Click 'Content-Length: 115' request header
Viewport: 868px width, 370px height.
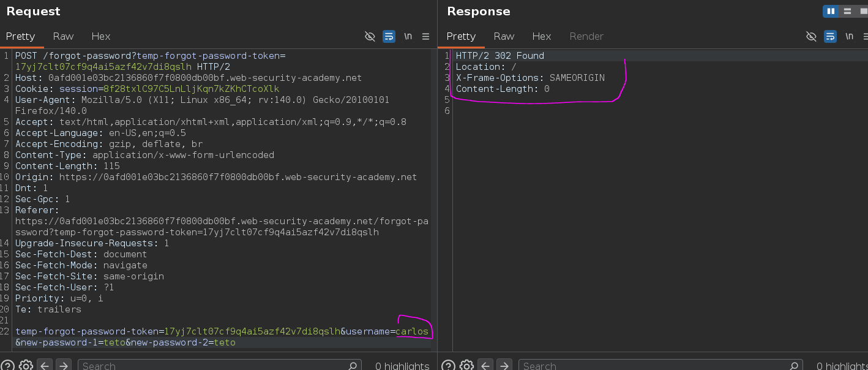point(67,166)
